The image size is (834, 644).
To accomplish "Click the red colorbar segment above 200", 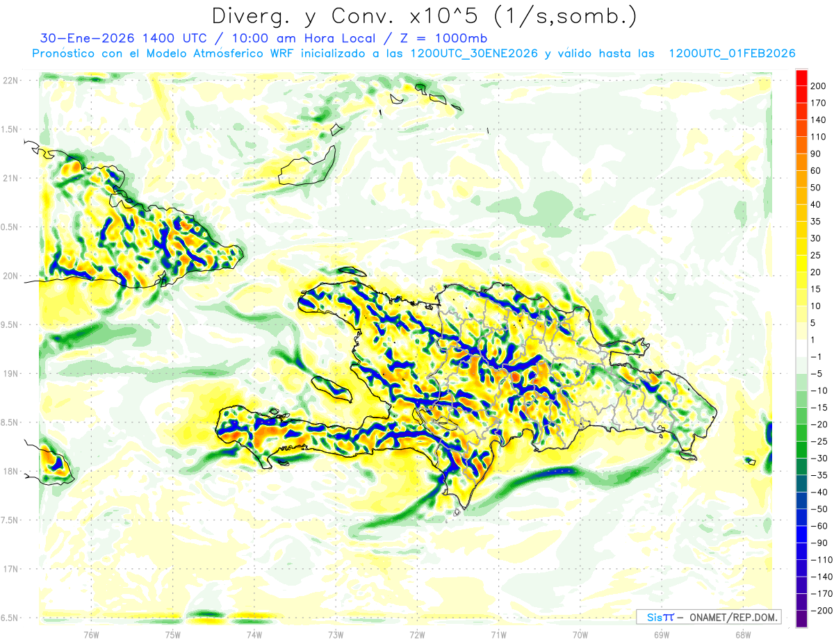I will click(801, 77).
